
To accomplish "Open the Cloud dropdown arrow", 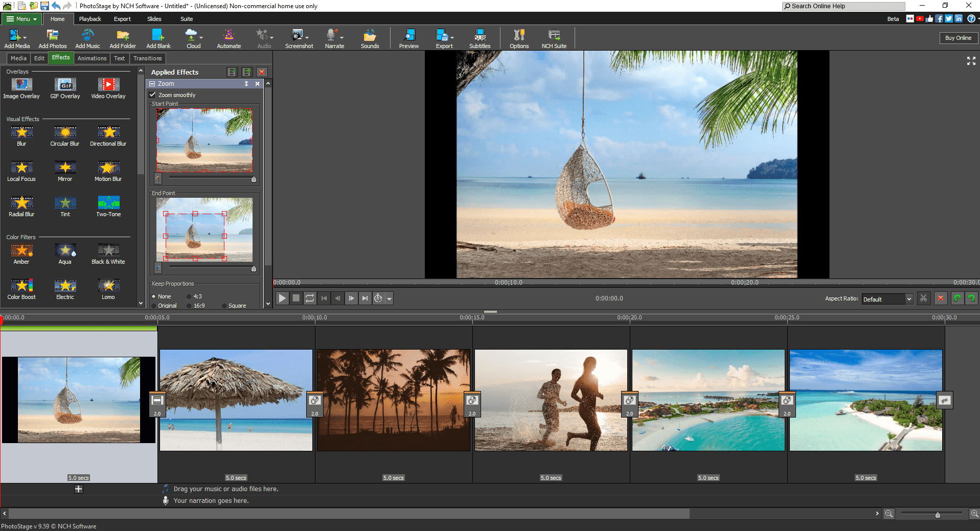I will tap(201, 37).
